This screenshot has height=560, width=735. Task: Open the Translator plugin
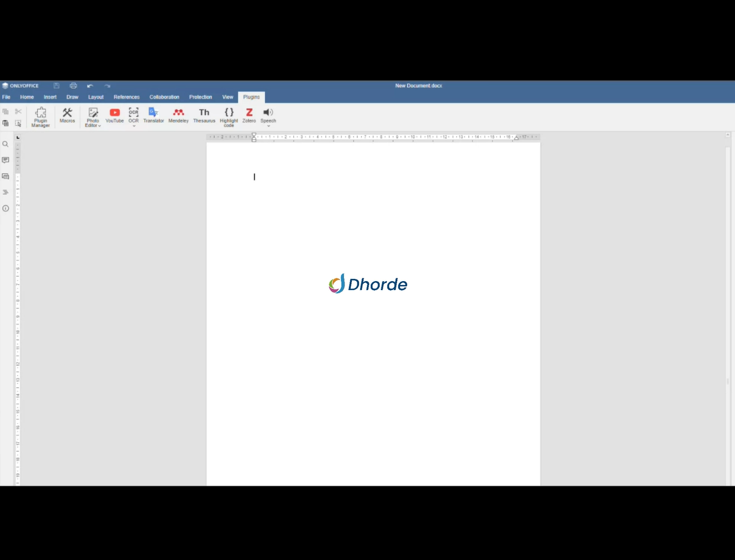[x=153, y=115]
